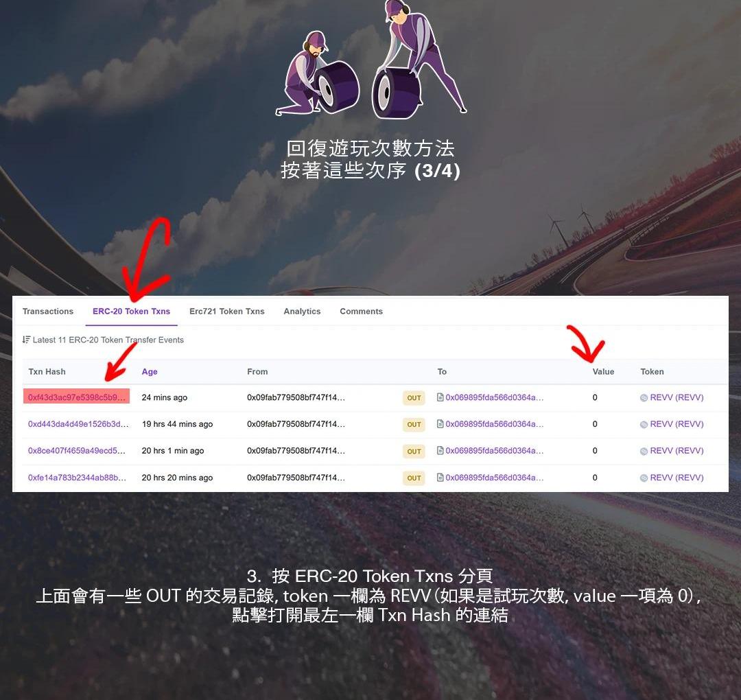This screenshot has width=741, height=700.
Task: Select the ERC-20 Token Txns tab
Action: [x=131, y=312]
